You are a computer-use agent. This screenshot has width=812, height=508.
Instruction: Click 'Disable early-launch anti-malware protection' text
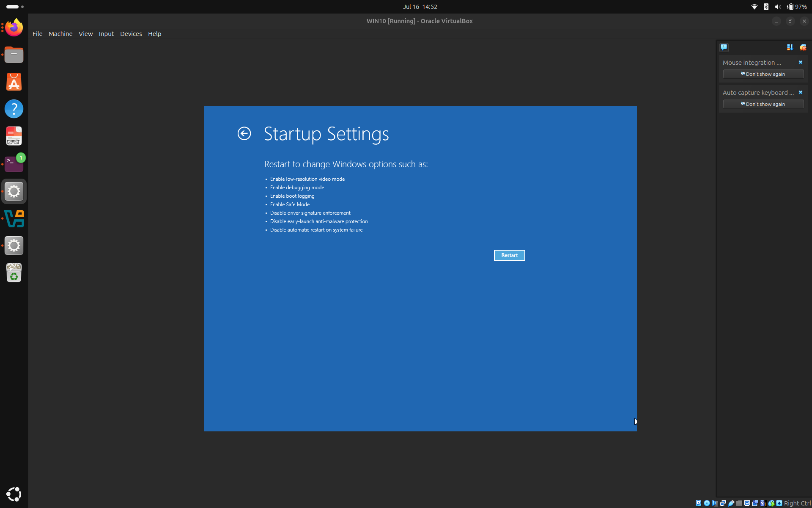click(x=319, y=221)
